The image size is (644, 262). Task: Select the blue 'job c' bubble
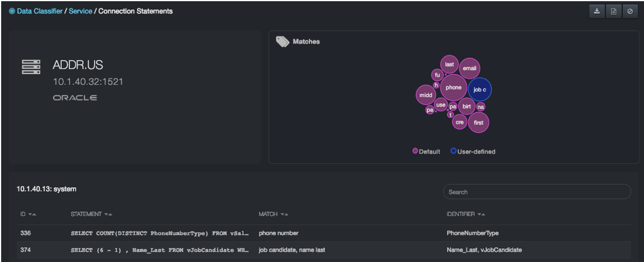[480, 89]
